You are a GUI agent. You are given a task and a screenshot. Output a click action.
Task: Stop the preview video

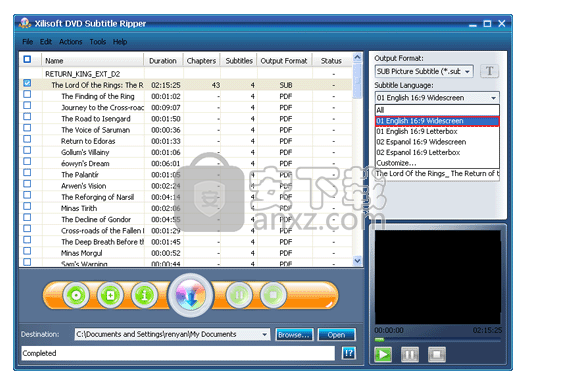click(437, 355)
